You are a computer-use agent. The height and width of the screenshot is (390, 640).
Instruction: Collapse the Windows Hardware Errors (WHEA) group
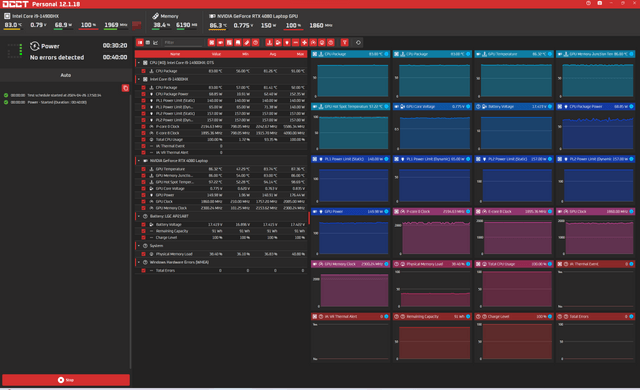pyautogui.click(x=139, y=262)
